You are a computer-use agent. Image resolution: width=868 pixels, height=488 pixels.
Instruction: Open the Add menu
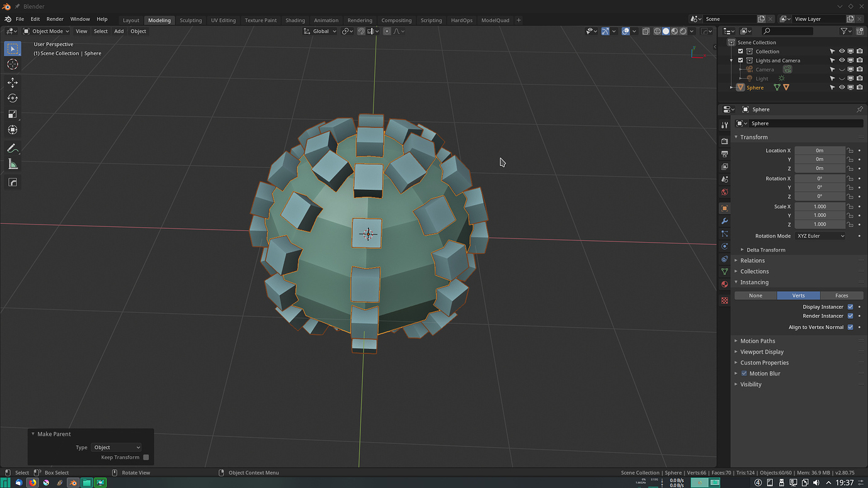[x=119, y=31]
